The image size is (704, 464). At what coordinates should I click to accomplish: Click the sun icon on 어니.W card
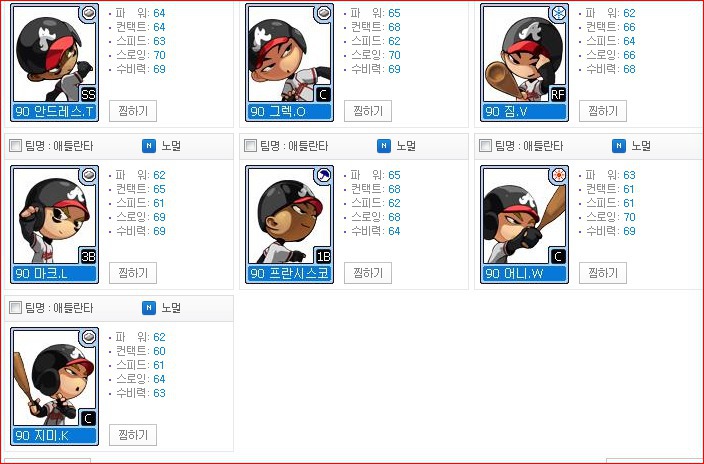tap(559, 175)
